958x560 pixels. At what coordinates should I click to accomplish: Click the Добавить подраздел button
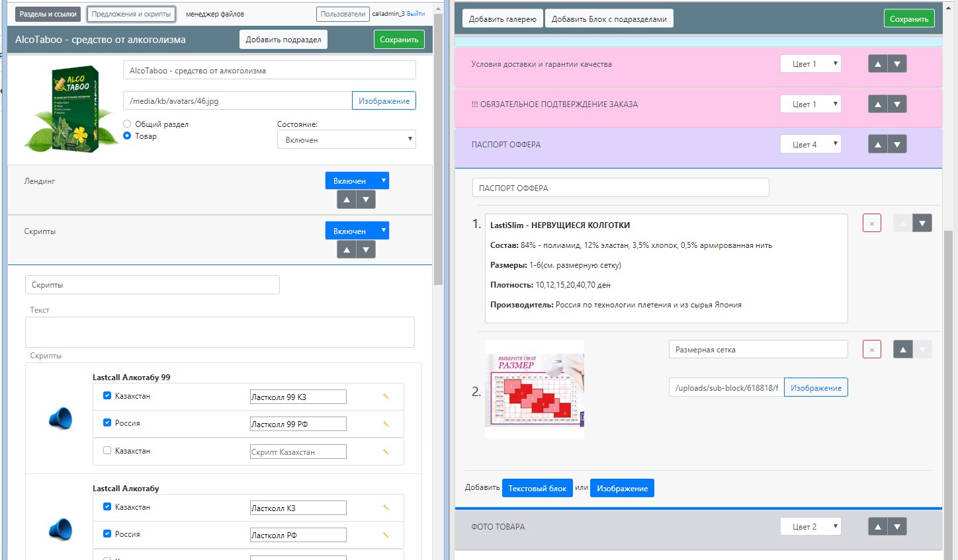[283, 40]
